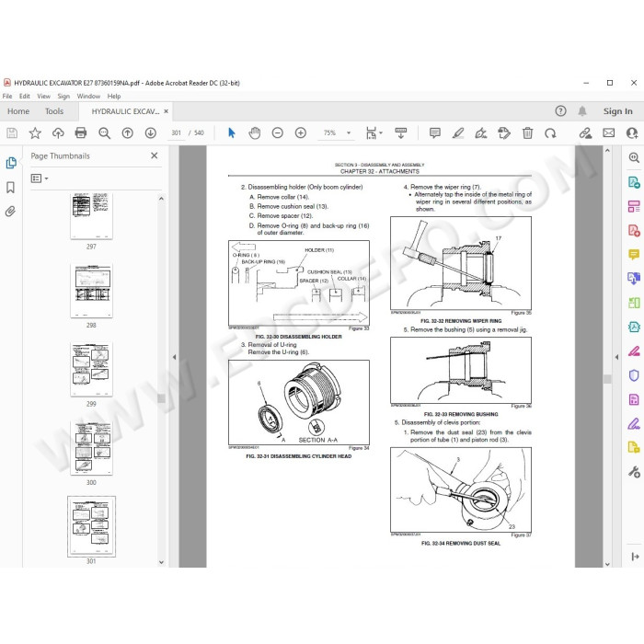Collapse left navigation pane arrow
This screenshot has width=644, height=644.
175,357
